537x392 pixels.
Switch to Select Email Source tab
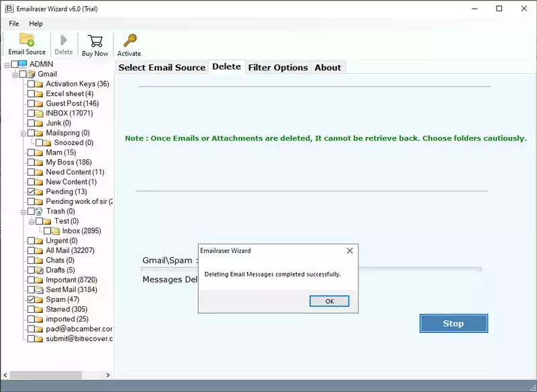(162, 67)
